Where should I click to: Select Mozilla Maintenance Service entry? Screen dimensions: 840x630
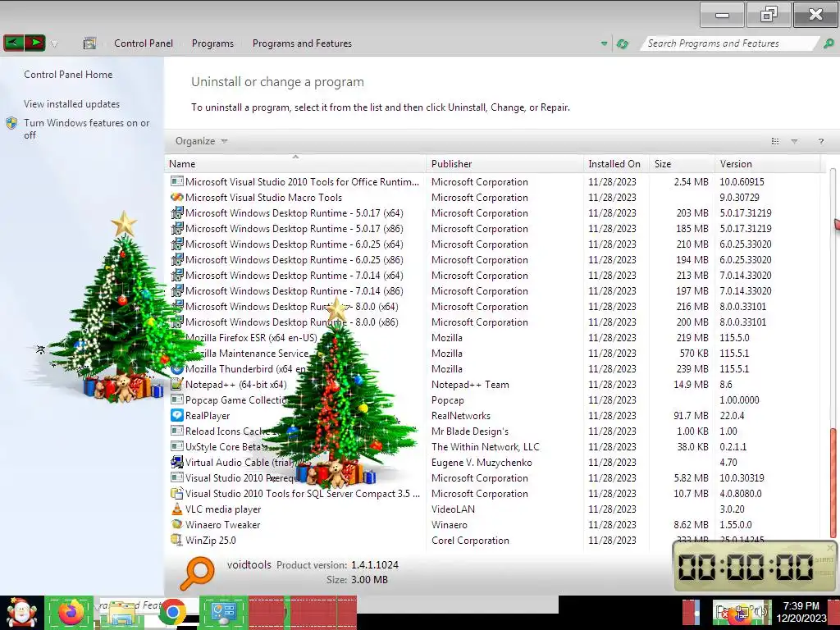(x=247, y=353)
